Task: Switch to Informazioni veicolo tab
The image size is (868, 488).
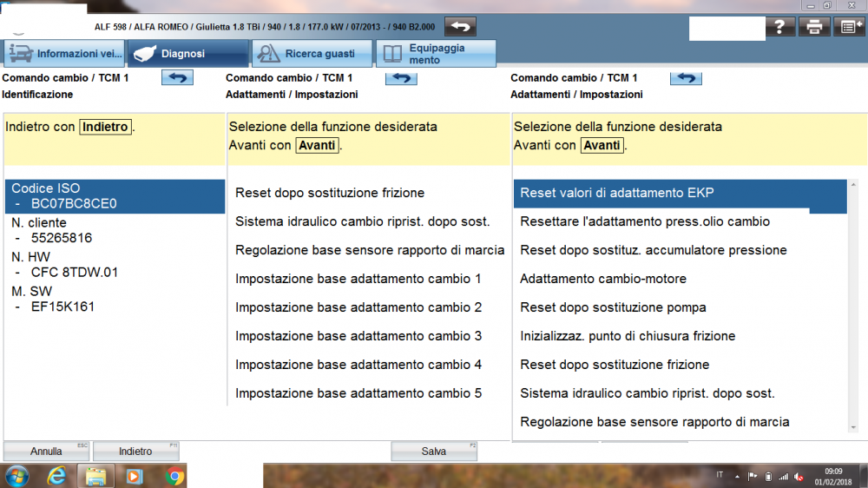Action: (64, 54)
